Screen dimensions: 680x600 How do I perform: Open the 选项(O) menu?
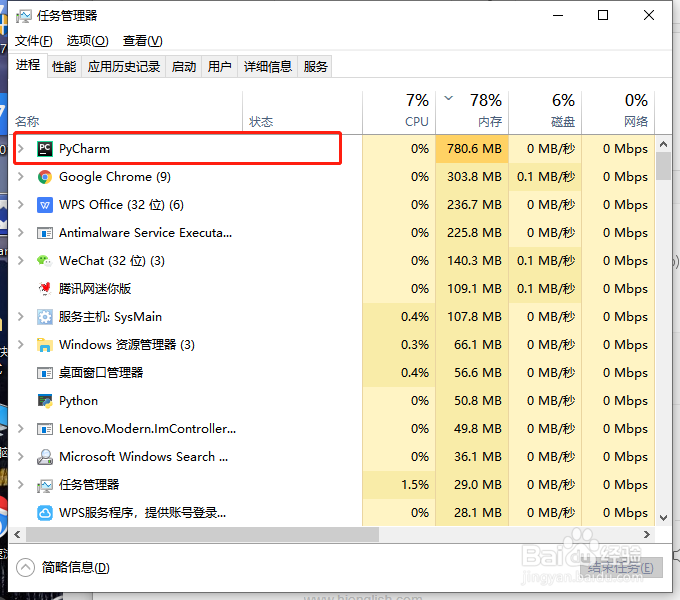click(88, 41)
